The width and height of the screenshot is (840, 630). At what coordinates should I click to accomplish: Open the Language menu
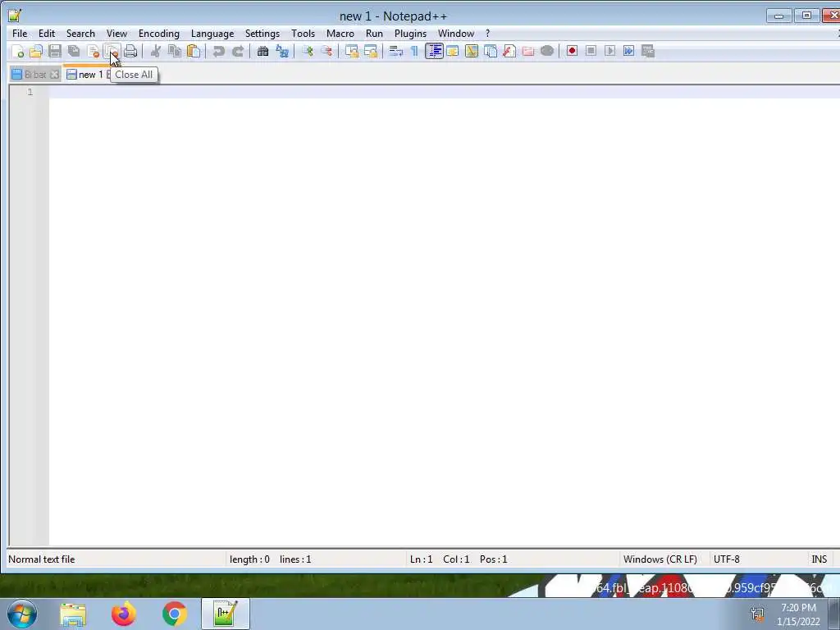pyautogui.click(x=212, y=33)
